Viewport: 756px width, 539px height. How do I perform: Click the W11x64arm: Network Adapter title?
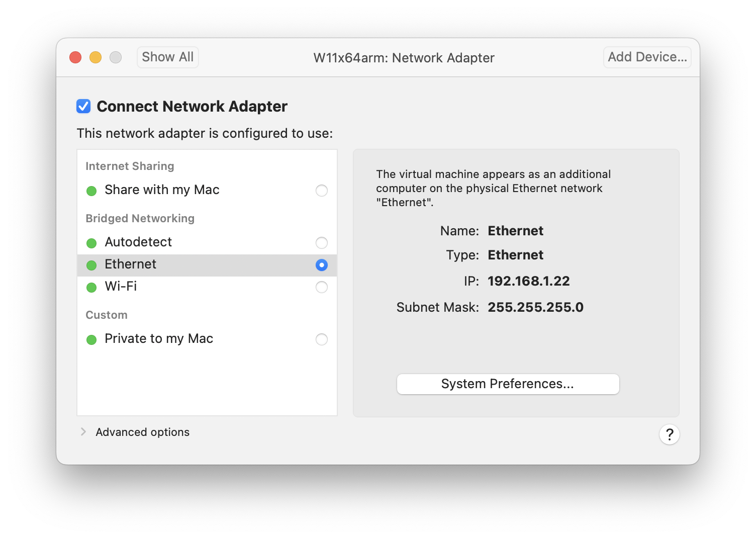(x=404, y=57)
